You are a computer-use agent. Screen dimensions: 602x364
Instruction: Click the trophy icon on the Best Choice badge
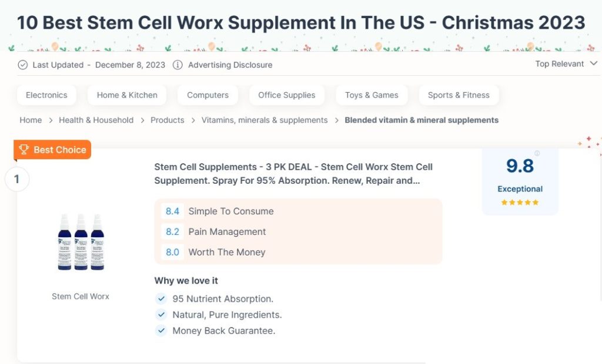[x=24, y=150]
